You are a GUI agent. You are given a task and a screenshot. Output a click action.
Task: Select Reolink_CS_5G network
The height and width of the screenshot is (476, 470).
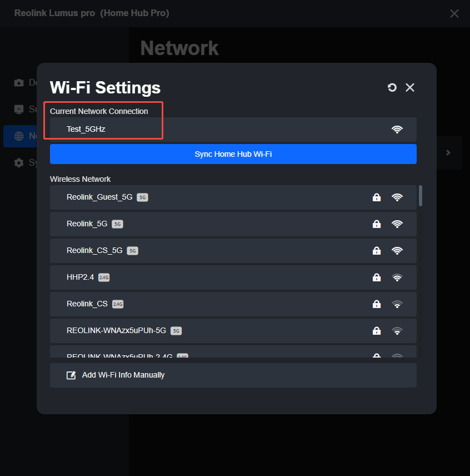coord(233,251)
